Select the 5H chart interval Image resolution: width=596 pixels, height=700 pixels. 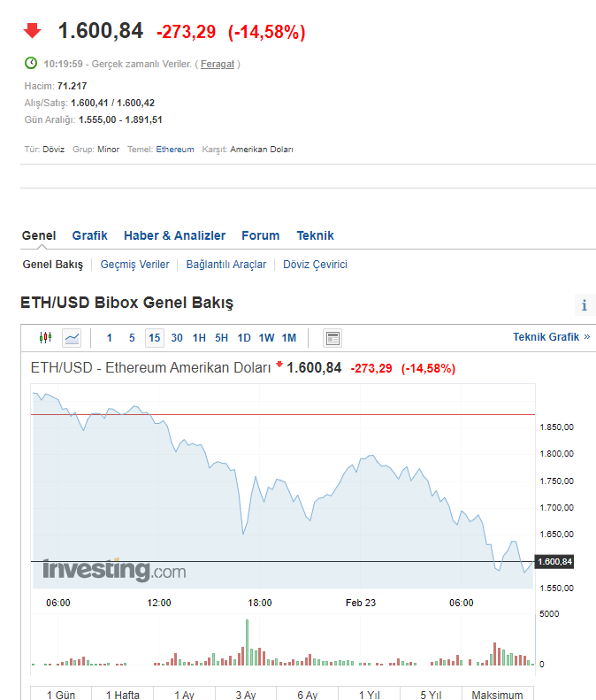221,337
